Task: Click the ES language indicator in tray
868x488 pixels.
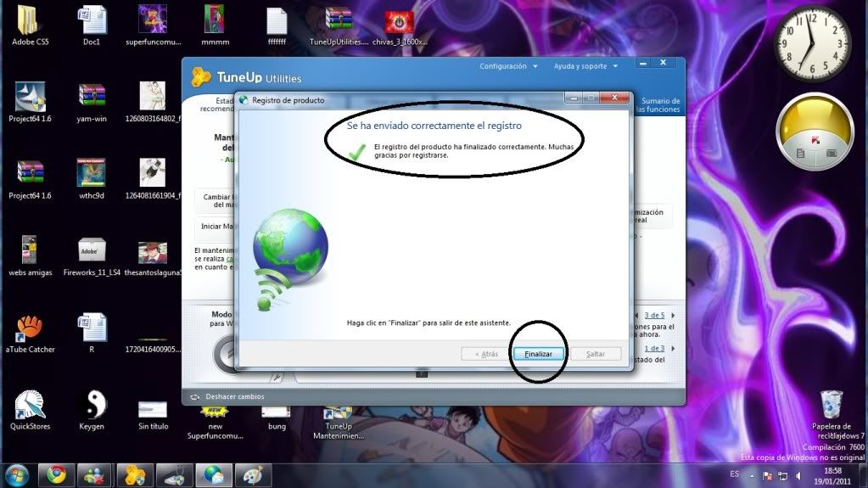Action: click(x=734, y=474)
